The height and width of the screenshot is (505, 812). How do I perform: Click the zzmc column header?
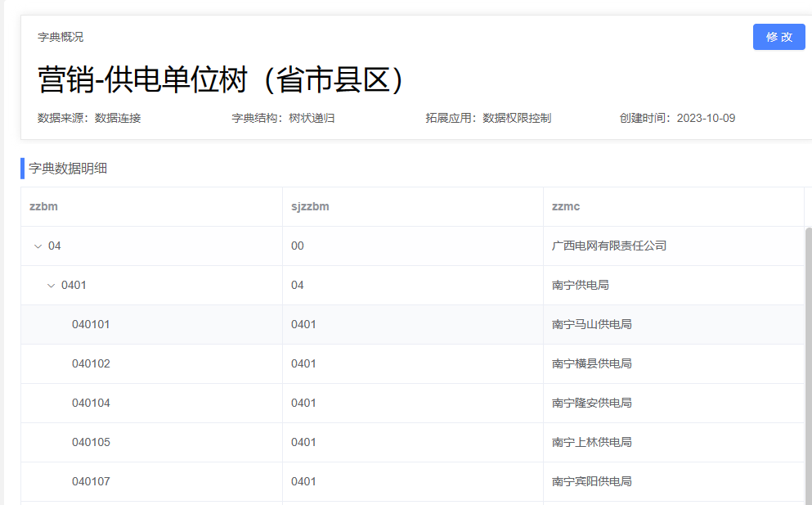[566, 206]
